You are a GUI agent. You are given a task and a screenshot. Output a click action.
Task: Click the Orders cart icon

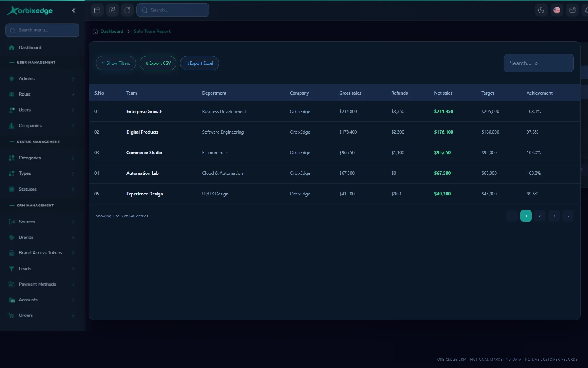tap(11, 315)
